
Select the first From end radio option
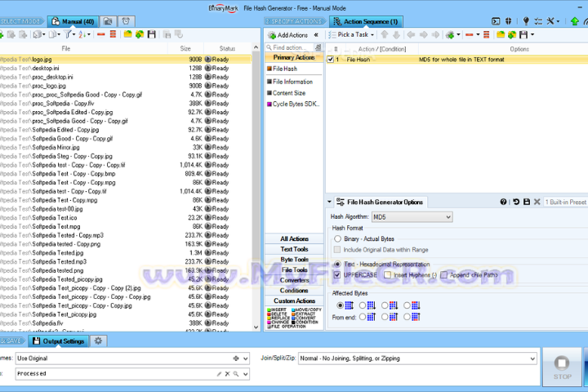point(363,317)
